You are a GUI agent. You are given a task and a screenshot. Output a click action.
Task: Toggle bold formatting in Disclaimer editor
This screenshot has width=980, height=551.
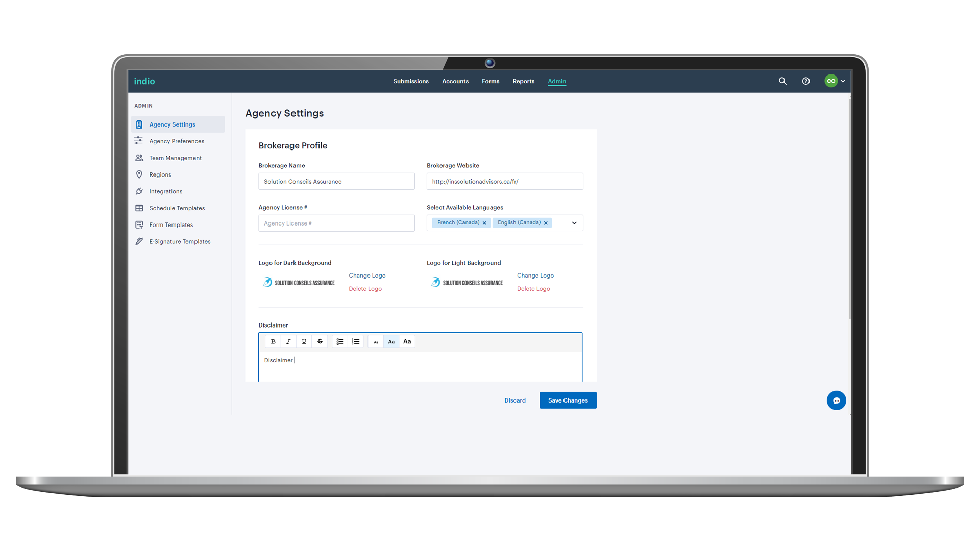point(273,342)
